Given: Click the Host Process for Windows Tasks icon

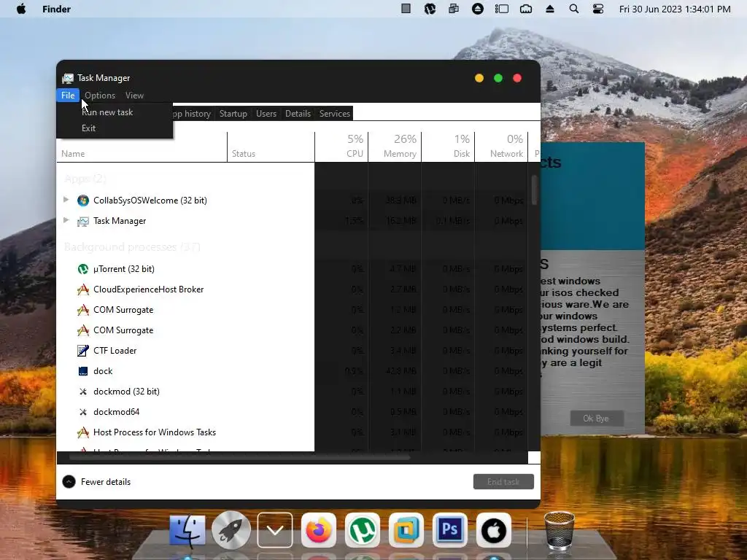Looking at the screenshot, I should pyautogui.click(x=83, y=432).
